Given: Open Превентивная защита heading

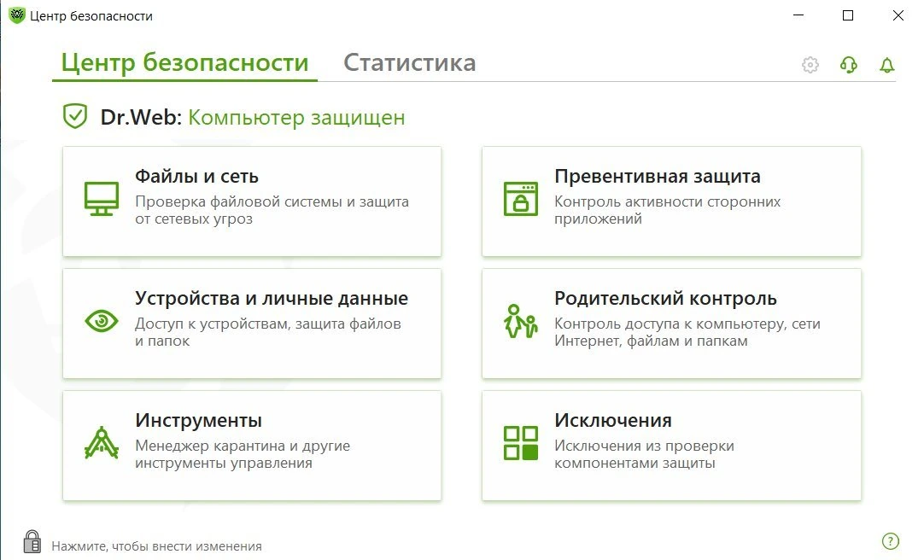Looking at the screenshot, I should (x=657, y=176).
